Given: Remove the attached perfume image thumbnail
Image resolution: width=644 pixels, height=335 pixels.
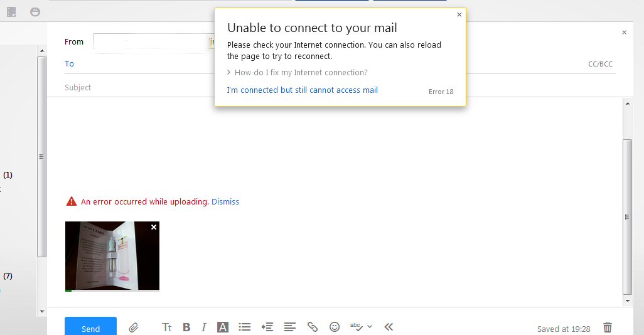Looking at the screenshot, I should (154, 228).
